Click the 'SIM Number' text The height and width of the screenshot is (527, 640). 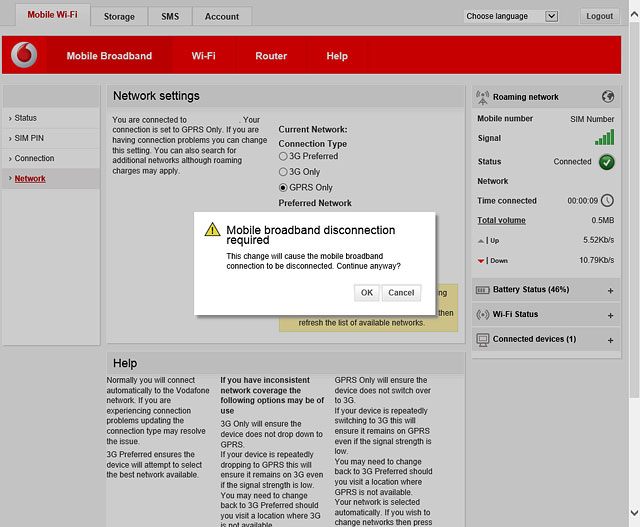tap(592, 119)
